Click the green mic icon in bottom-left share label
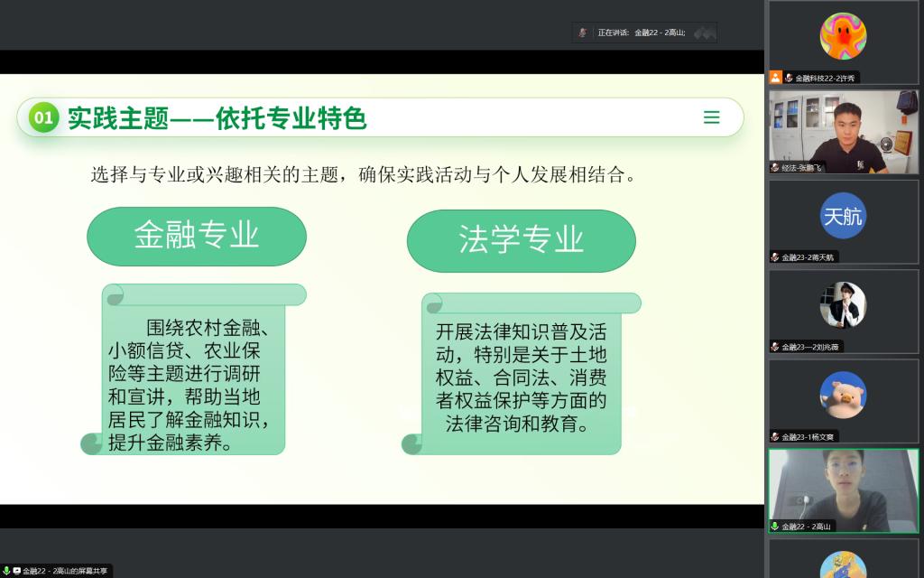Screen dimensions: 924x578 coord(6,571)
